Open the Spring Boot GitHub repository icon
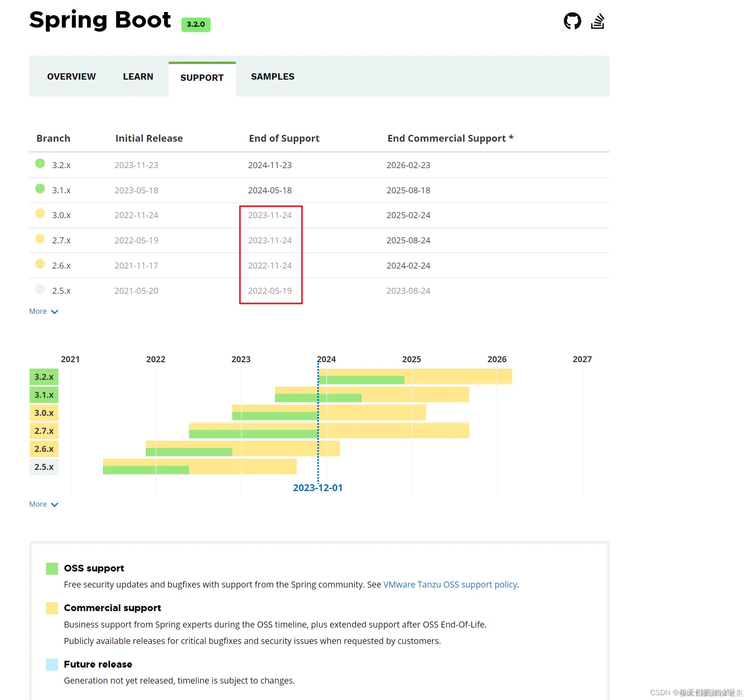Screen dimensions: 746x700 (572, 21)
